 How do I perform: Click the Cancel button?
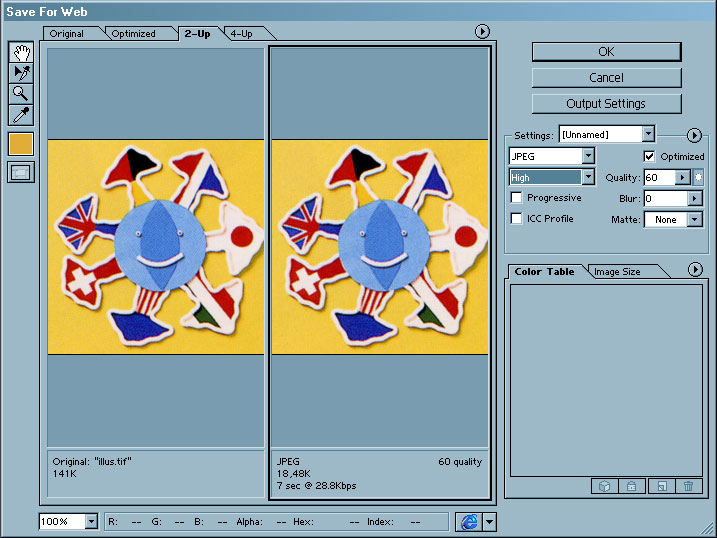coord(606,78)
